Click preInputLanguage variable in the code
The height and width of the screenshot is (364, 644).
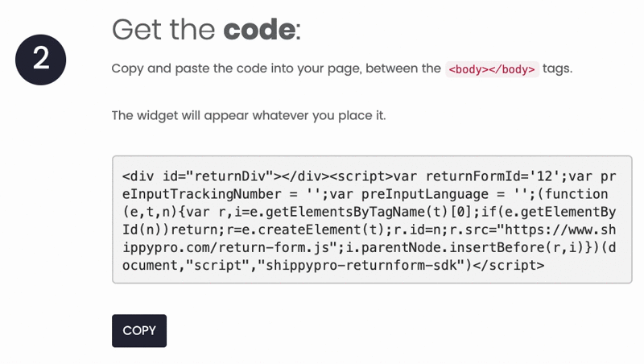tap(425, 194)
